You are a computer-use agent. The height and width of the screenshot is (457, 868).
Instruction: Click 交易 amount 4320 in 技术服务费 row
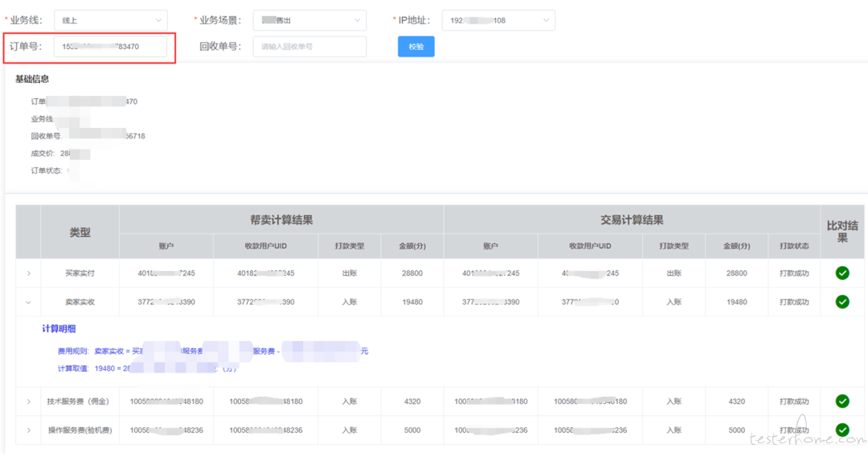(736, 401)
